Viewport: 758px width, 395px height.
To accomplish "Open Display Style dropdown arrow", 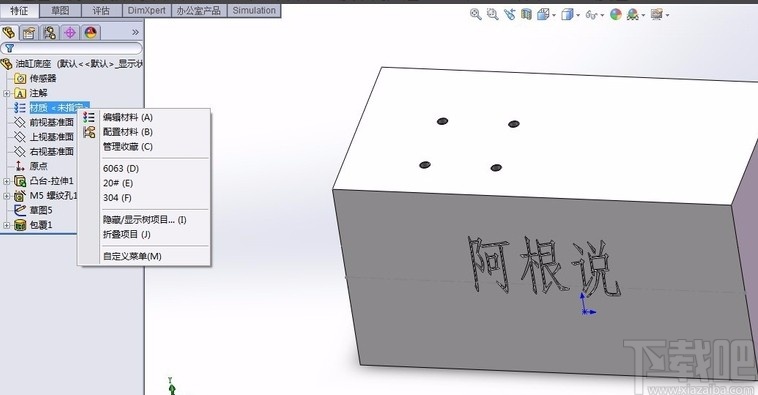I will (x=578, y=15).
